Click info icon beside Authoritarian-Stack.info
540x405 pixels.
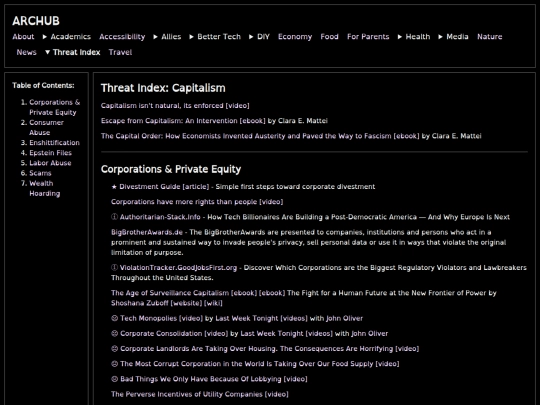[x=114, y=217]
